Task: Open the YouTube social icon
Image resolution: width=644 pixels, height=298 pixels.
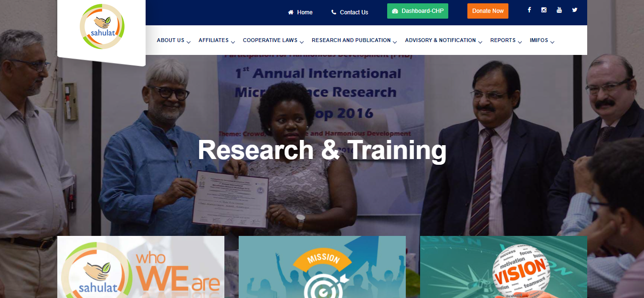Action: [x=559, y=10]
